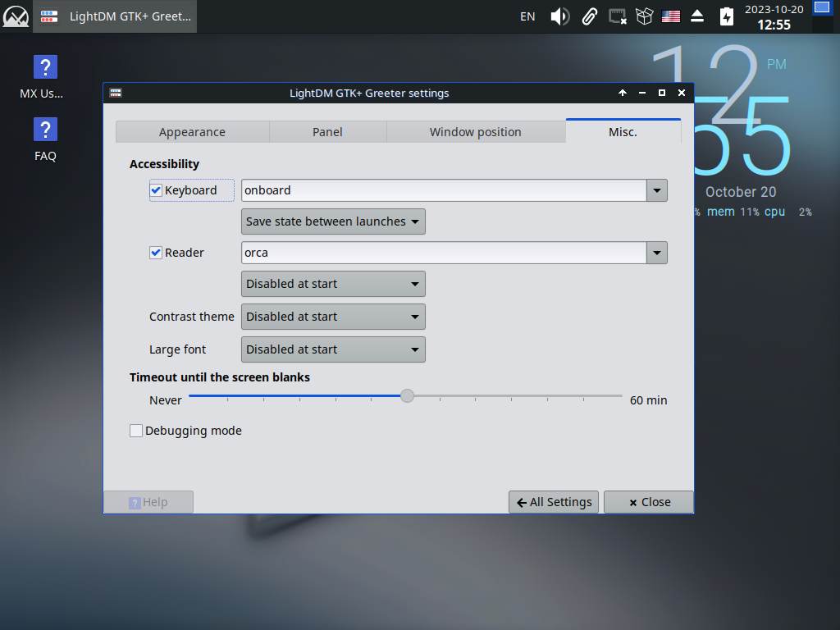
Task: Open the MX Linux start menu icon
Action: 16,16
